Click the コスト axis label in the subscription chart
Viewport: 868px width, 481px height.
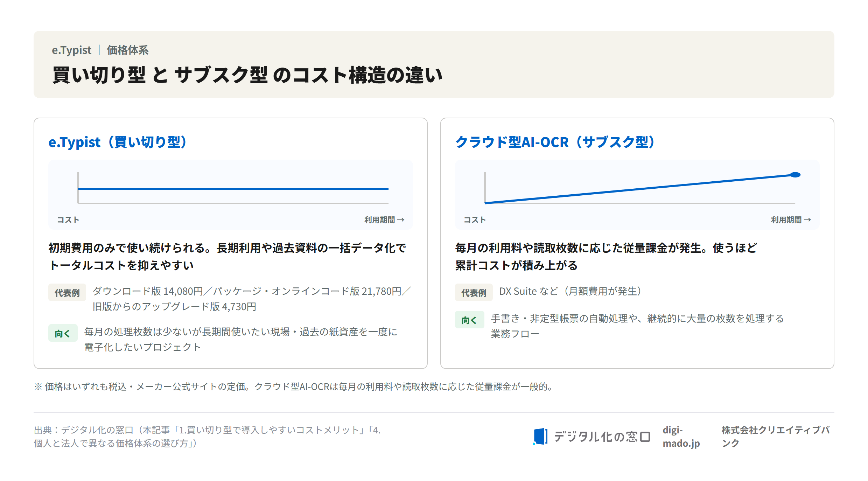[x=475, y=220]
